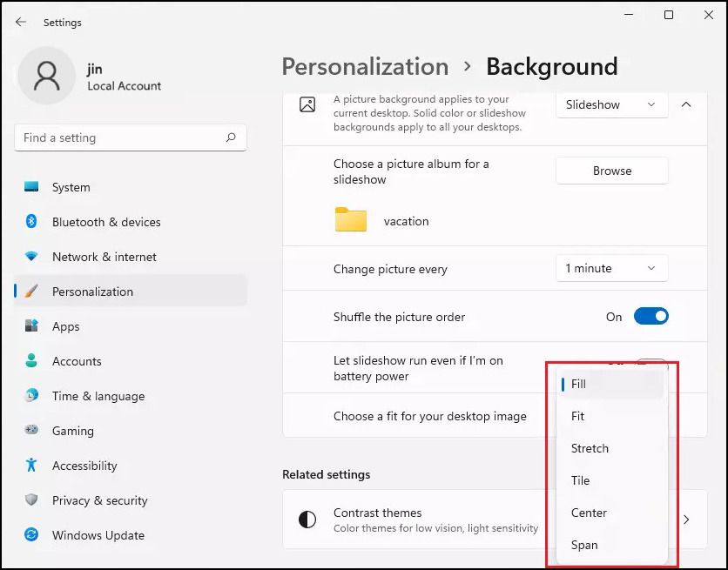The image size is (728, 570).
Task: Pick Center fit option
Action: coord(612,513)
